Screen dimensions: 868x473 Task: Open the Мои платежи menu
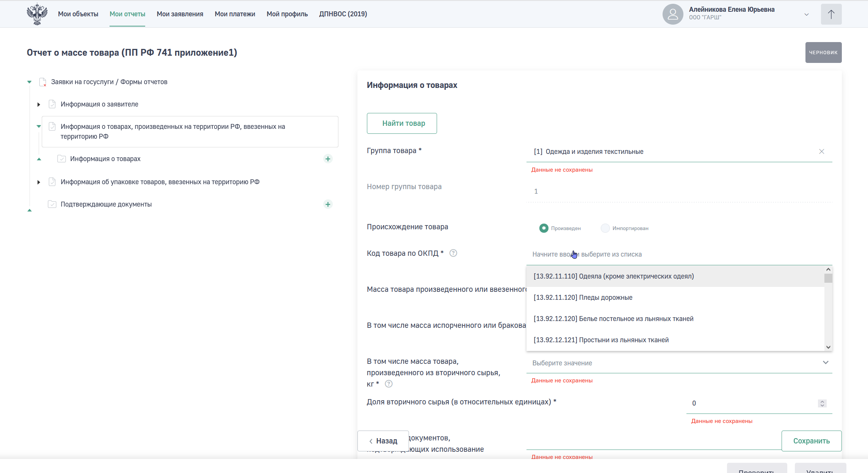click(235, 14)
